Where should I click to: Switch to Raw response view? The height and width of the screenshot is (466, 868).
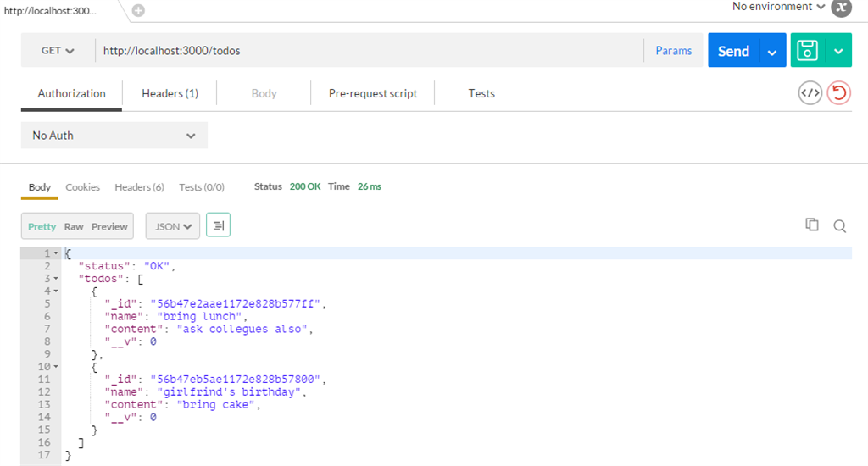click(x=74, y=226)
